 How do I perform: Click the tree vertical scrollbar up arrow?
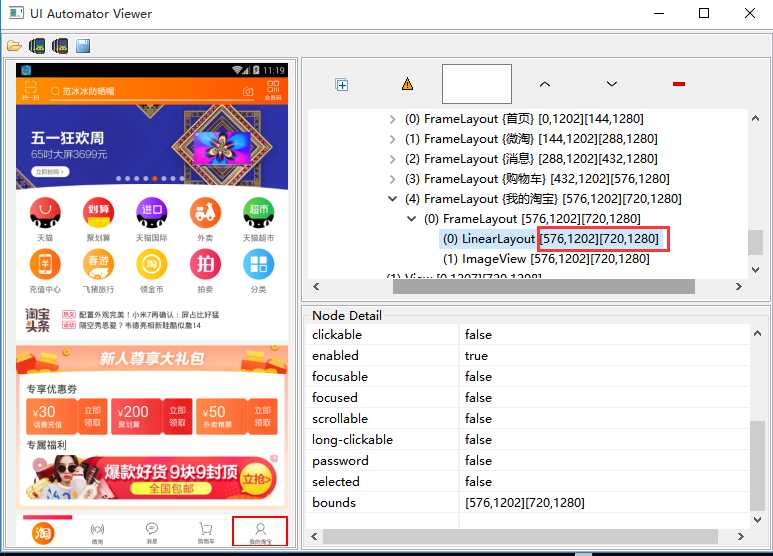[x=755, y=118]
